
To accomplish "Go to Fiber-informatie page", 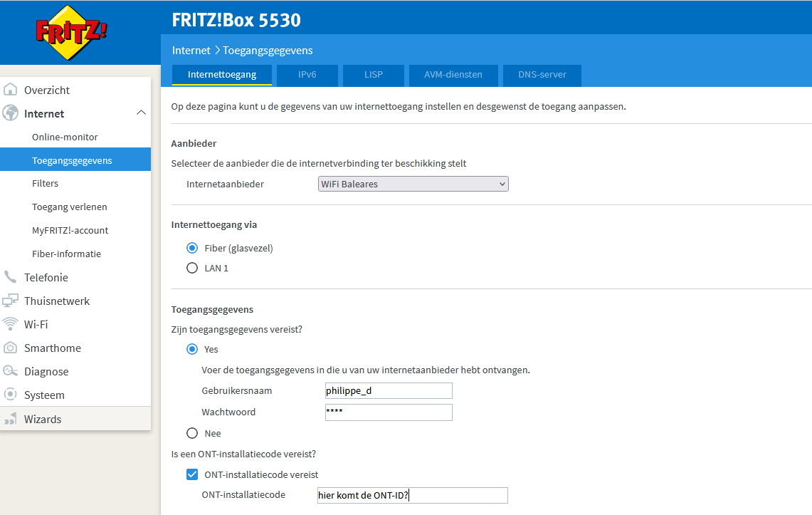I will (x=66, y=254).
